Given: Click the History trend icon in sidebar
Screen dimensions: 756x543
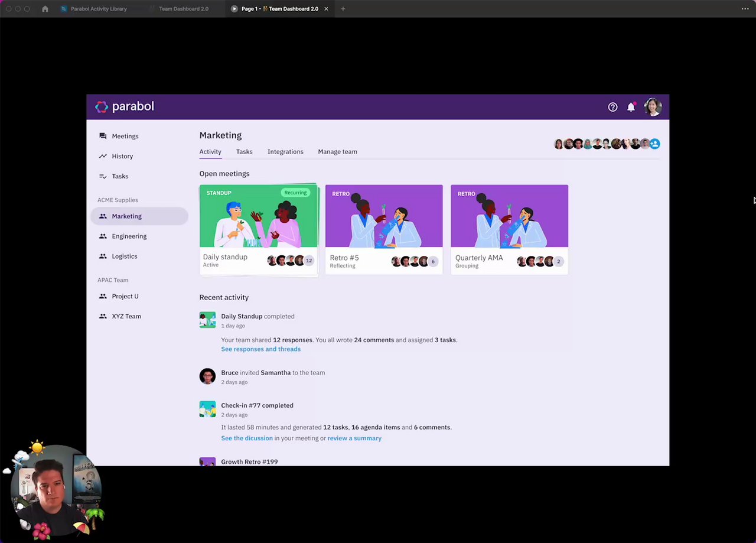Looking at the screenshot, I should (103, 156).
